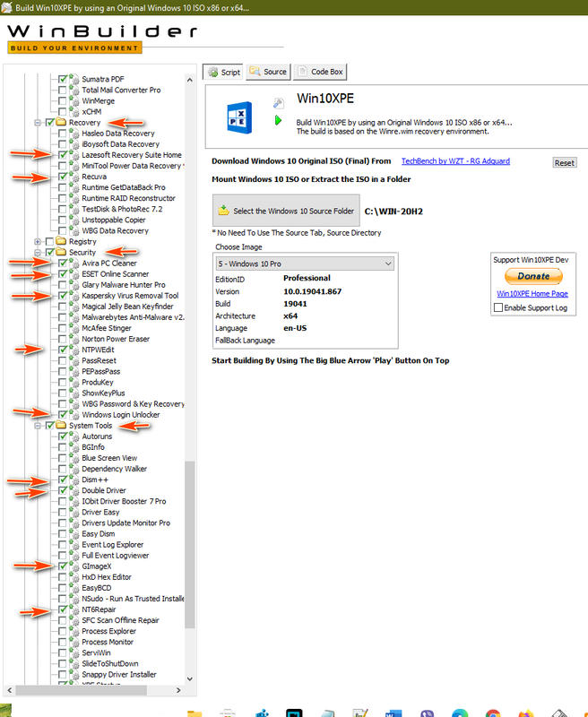Click the Security folder icon
588x717 pixels.
pyautogui.click(x=61, y=252)
